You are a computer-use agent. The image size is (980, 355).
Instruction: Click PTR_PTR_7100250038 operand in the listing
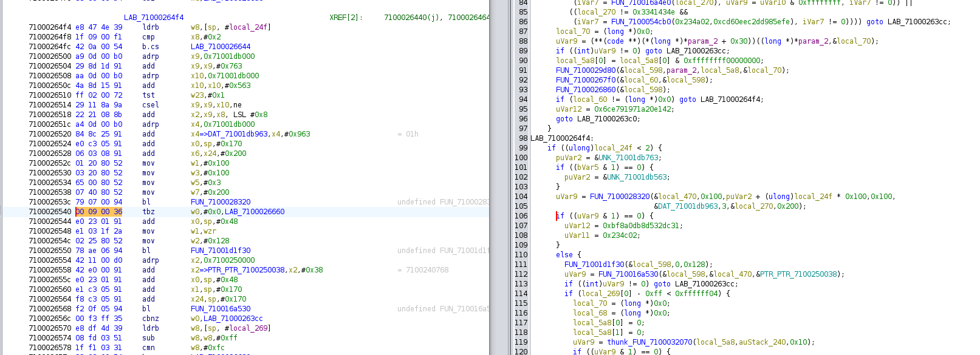246,270
